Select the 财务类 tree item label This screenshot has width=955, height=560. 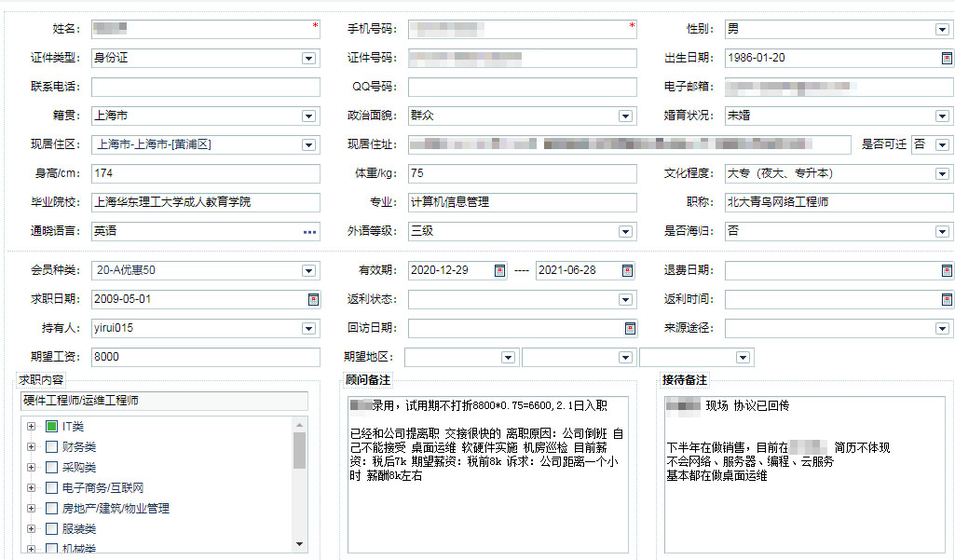[x=79, y=446]
